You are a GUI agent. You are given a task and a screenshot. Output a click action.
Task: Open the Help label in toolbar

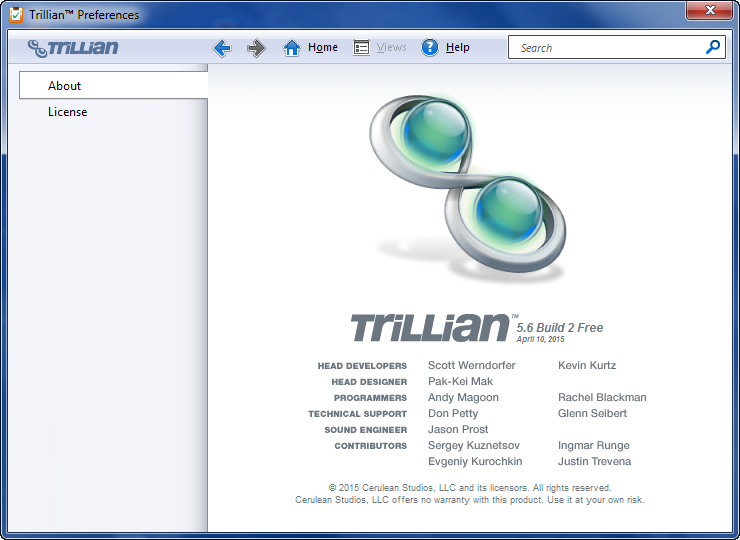point(457,47)
